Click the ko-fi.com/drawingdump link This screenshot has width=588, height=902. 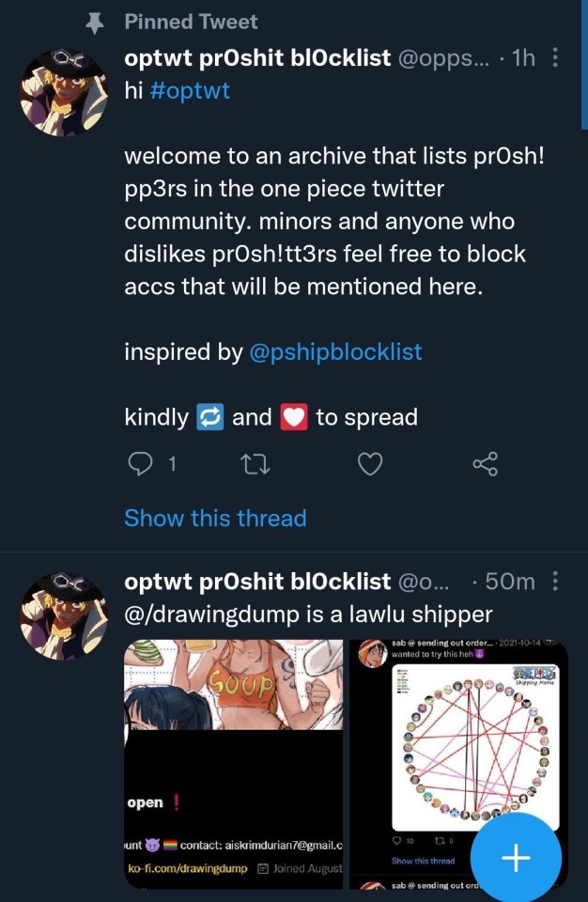click(187, 868)
